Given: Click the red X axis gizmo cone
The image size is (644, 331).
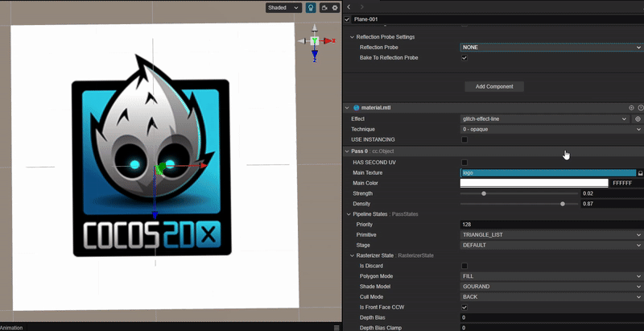Looking at the screenshot, I should pos(328,40).
